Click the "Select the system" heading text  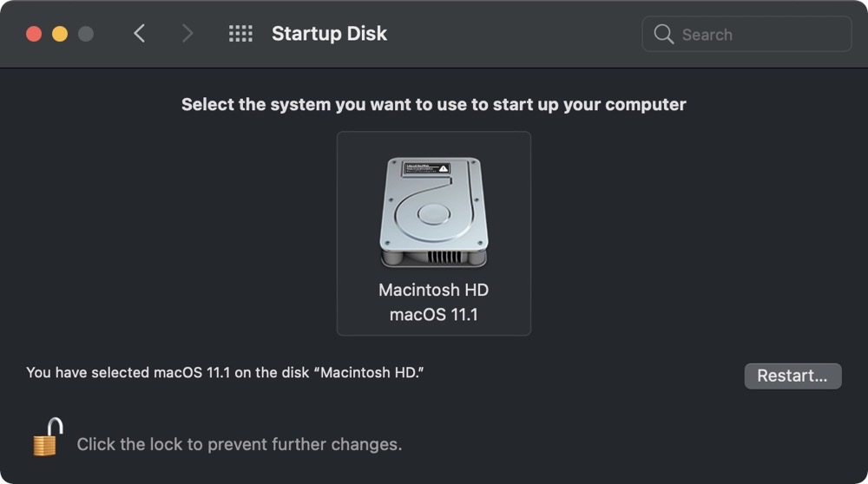point(433,105)
